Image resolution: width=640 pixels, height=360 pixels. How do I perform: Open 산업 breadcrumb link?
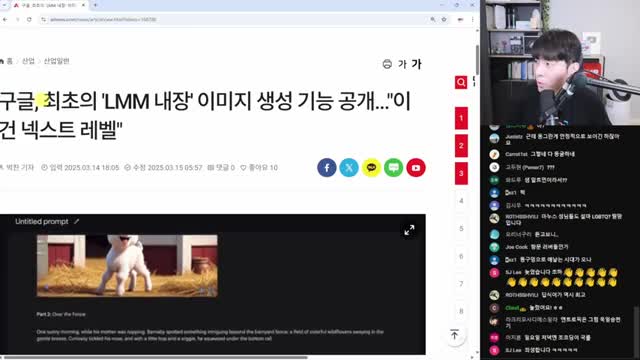click(x=28, y=61)
